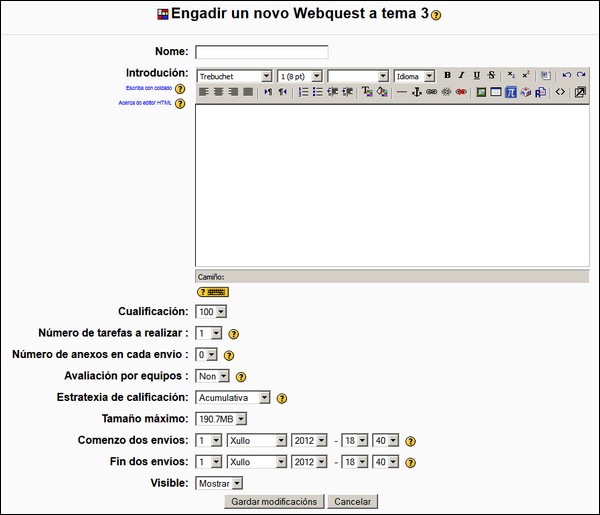Toggle HTML source view icon
This screenshot has width=600, height=515.
click(560, 92)
